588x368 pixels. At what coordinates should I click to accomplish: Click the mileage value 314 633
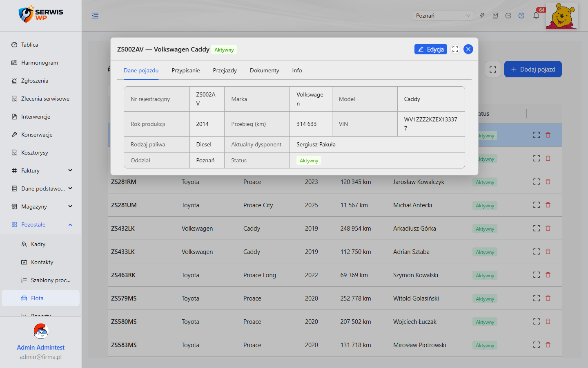307,124
